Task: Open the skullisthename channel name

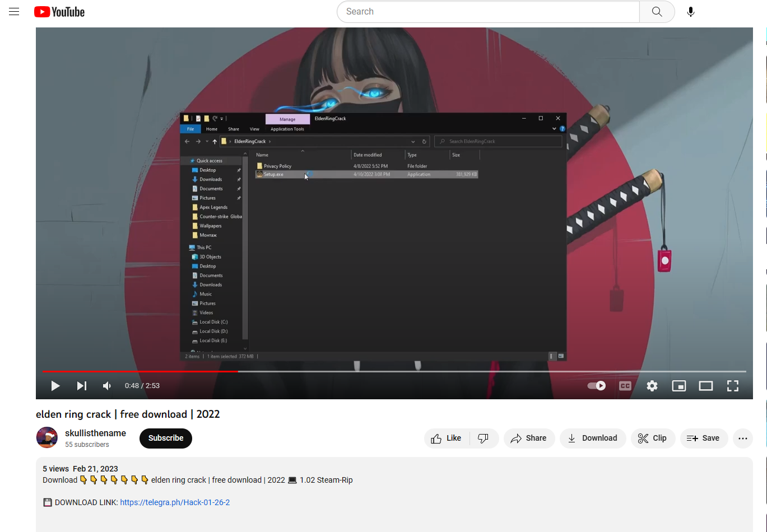Action: pyautogui.click(x=95, y=433)
